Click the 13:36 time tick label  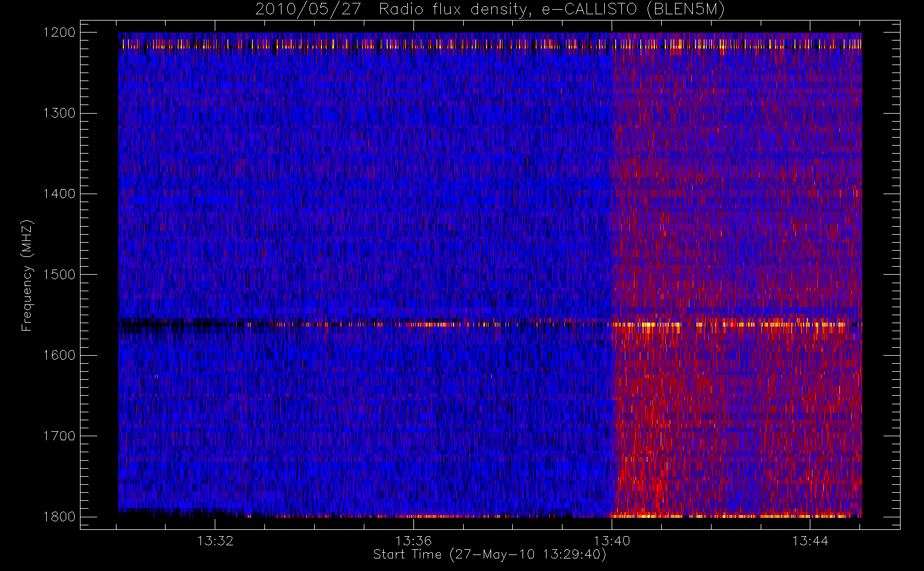[x=413, y=541]
